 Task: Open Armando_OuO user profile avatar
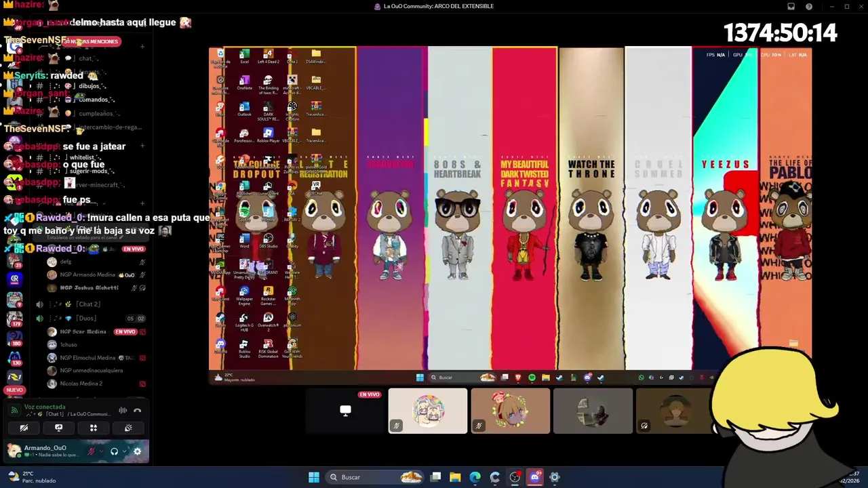tap(14, 451)
